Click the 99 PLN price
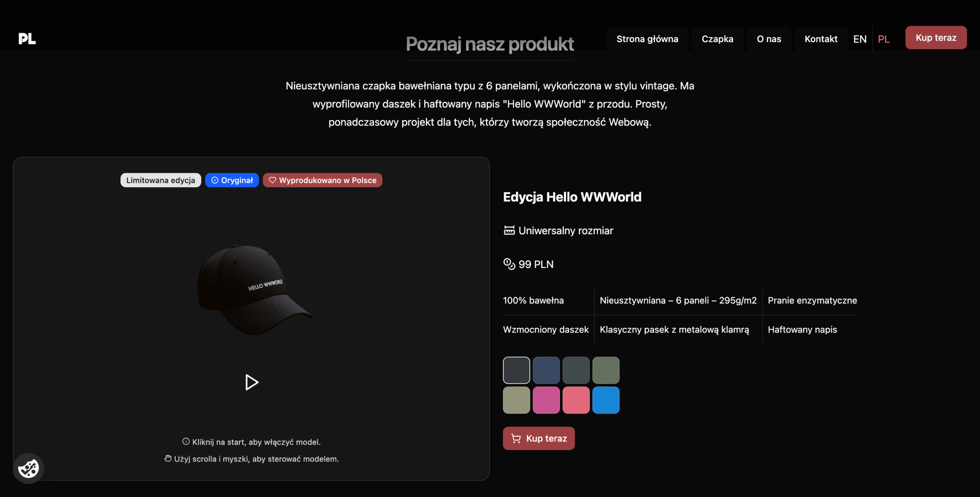980x497 pixels. pyautogui.click(x=536, y=264)
